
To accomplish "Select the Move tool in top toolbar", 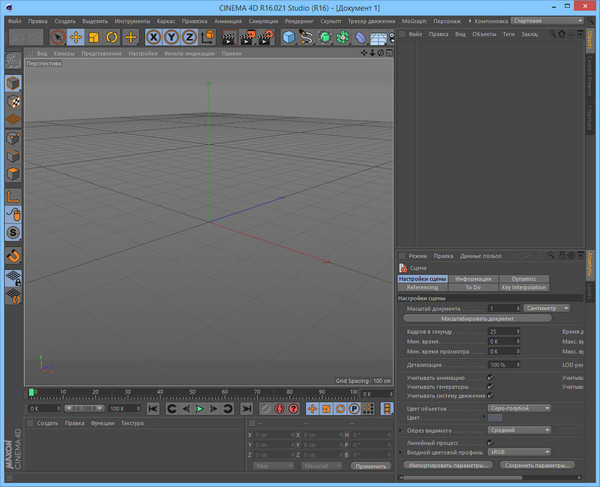I will pyautogui.click(x=75, y=38).
